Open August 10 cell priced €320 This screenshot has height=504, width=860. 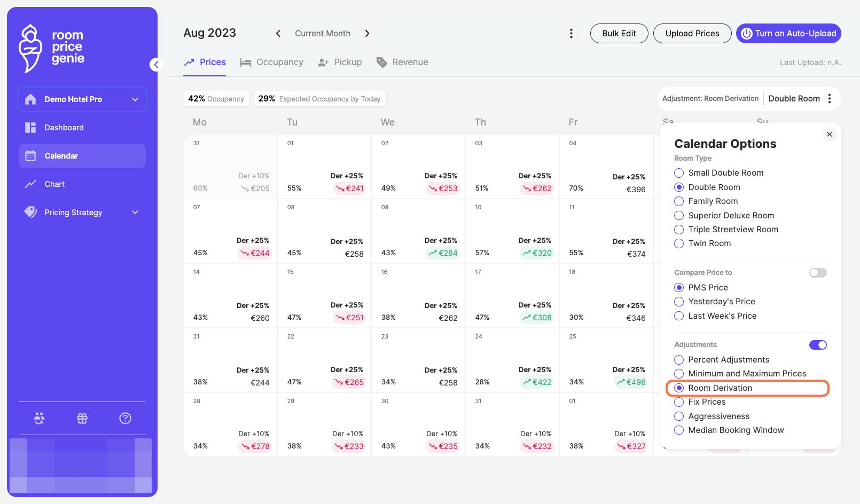coord(512,231)
